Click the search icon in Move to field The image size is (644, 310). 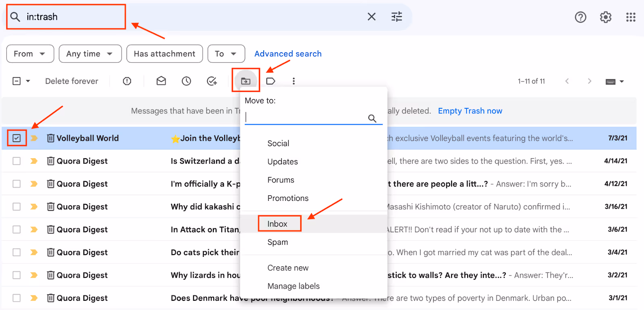pos(372,118)
